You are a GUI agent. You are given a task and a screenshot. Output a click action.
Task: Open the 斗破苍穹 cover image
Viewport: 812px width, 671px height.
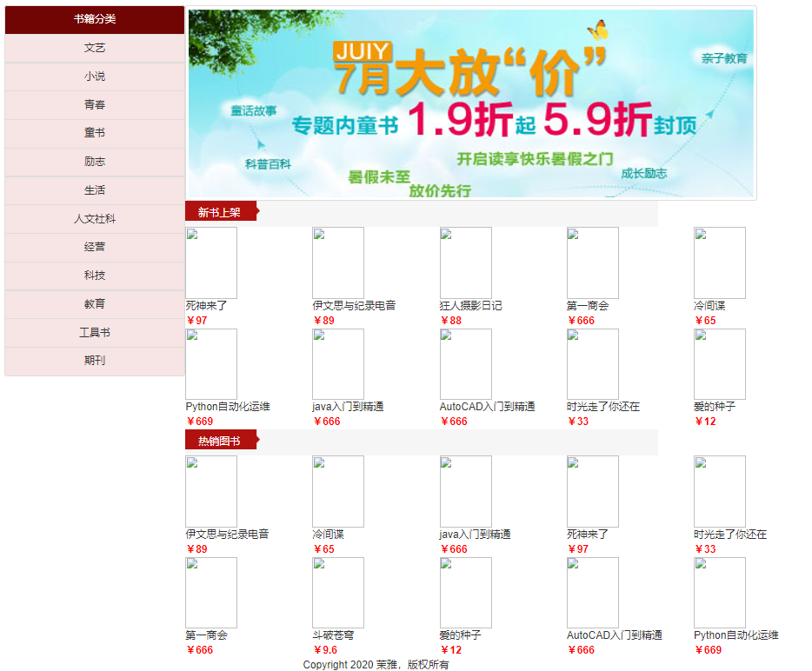(x=338, y=593)
